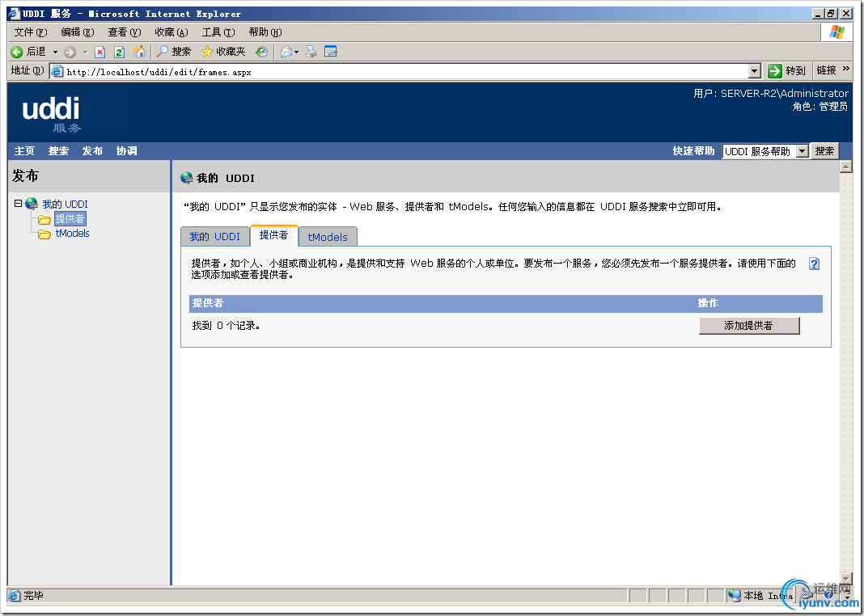Stop page loading with red X icon
This screenshot has height=616, width=864.
pos(100,52)
